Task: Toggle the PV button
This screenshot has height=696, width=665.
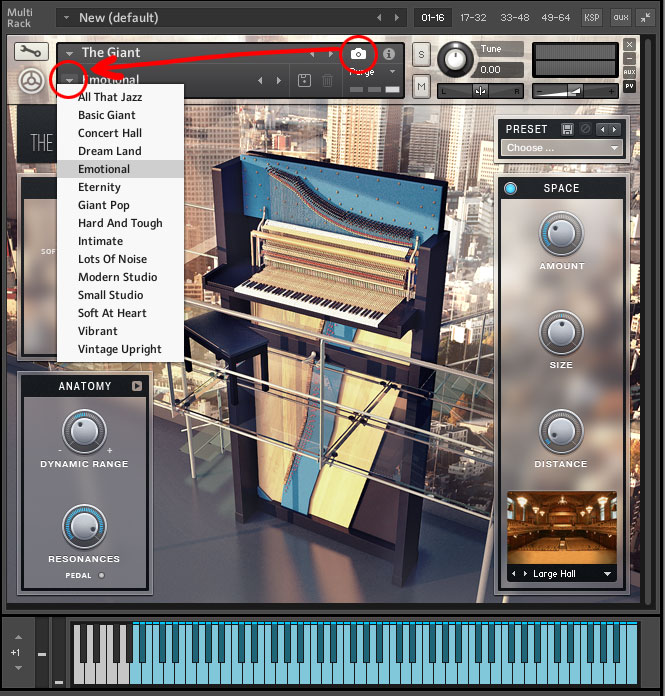Action: click(x=629, y=86)
